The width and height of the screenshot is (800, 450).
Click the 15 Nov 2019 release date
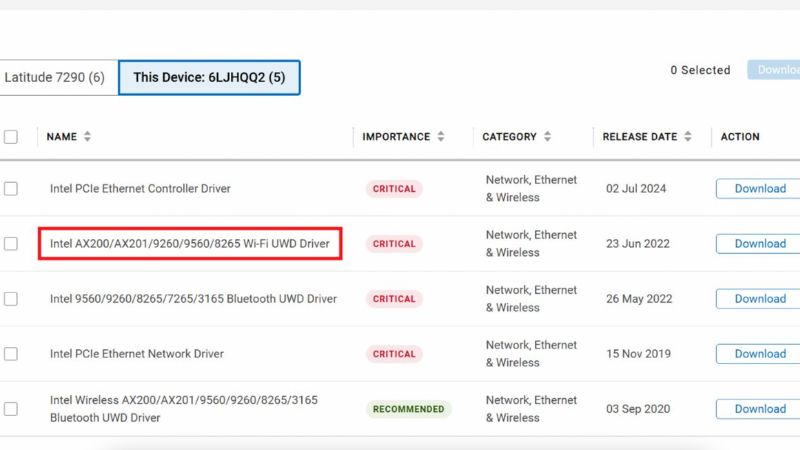[638, 354]
